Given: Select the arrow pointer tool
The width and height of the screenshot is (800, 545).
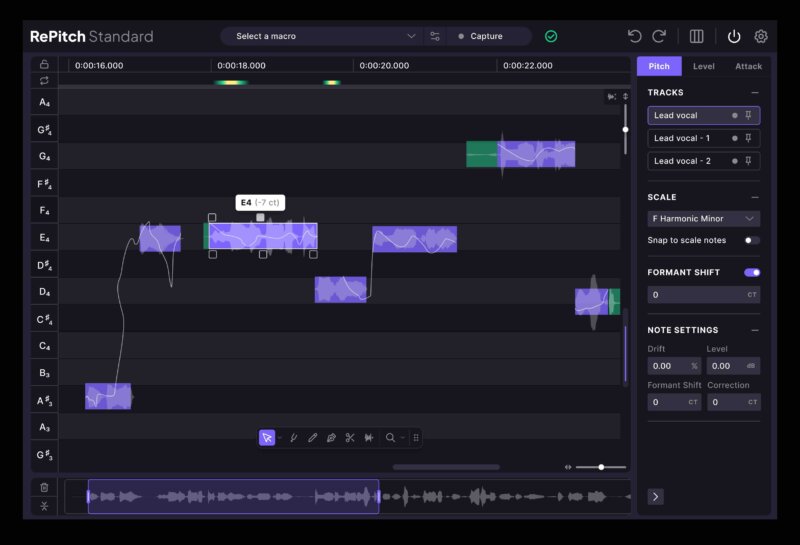Looking at the screenshot, I should [x=267, y=438].
